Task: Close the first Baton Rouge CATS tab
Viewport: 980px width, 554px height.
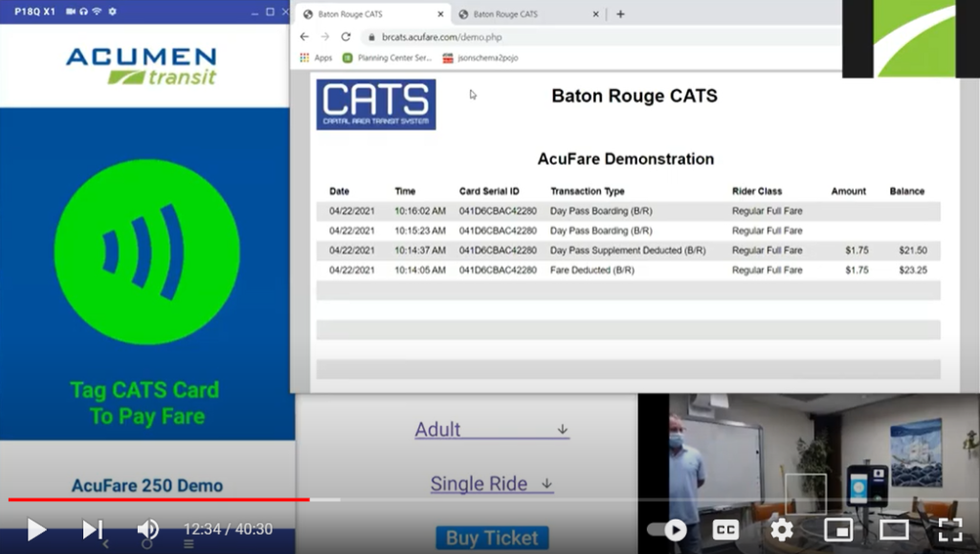Action: 440,13
